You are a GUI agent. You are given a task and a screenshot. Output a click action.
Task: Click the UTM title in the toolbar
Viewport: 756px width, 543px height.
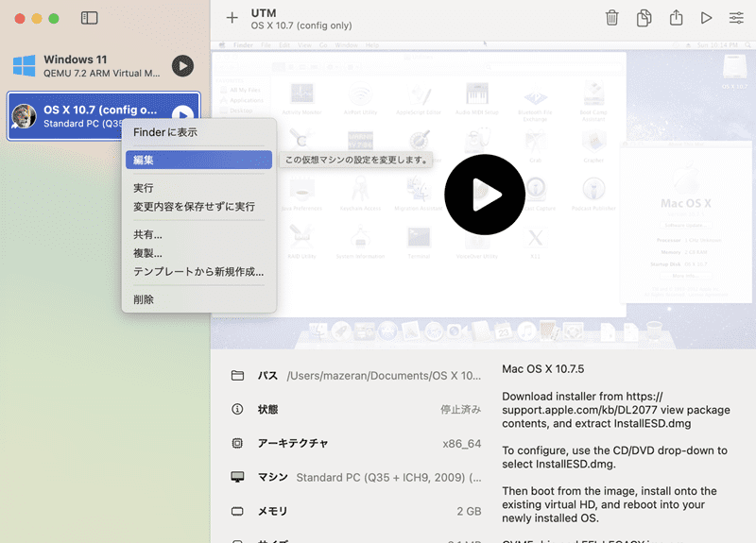pos(264,13)
